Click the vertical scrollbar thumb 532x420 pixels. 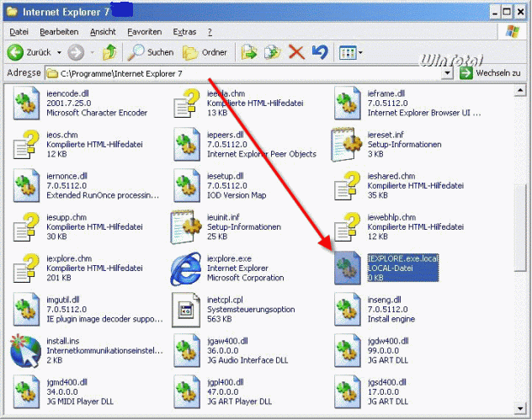pyautogui.click(x=520, y=226)
